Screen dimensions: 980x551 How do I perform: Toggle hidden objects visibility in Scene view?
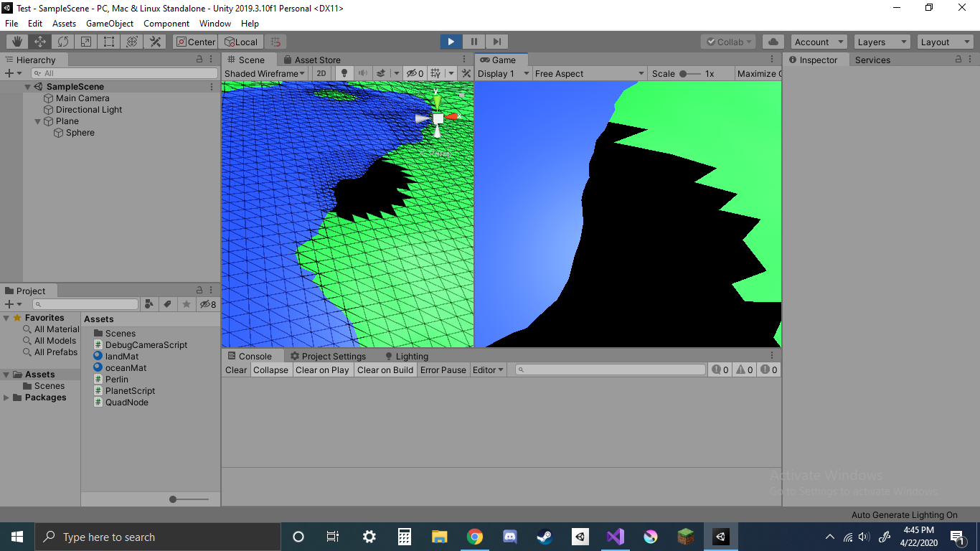tap(415, 73)
